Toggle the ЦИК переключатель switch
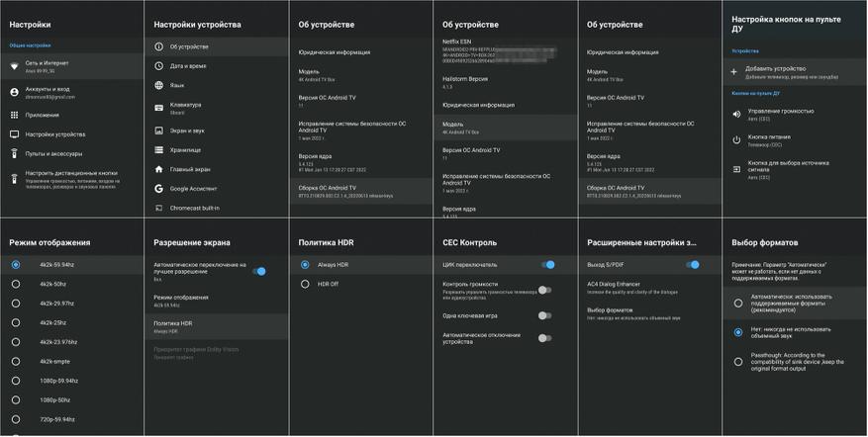Viewport: 868px width, 437px height. pyautogui.click(x=546, y=265)
